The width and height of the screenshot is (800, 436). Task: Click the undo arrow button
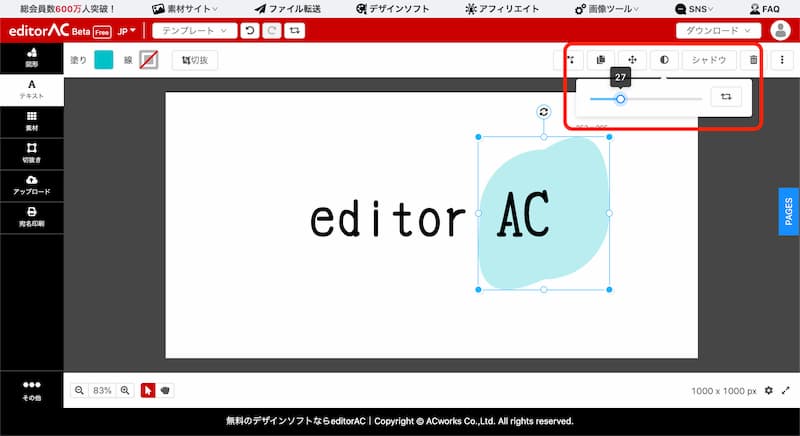pos(250,31)
